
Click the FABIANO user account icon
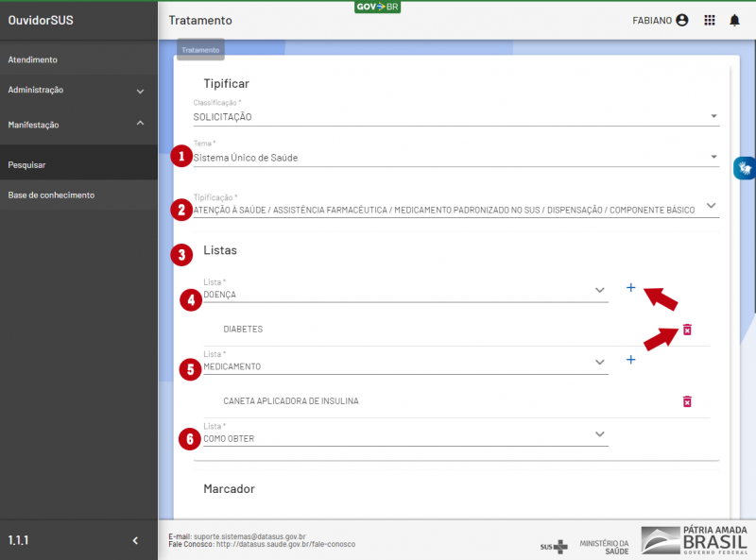pyautogui.click(x=682, y=20)
